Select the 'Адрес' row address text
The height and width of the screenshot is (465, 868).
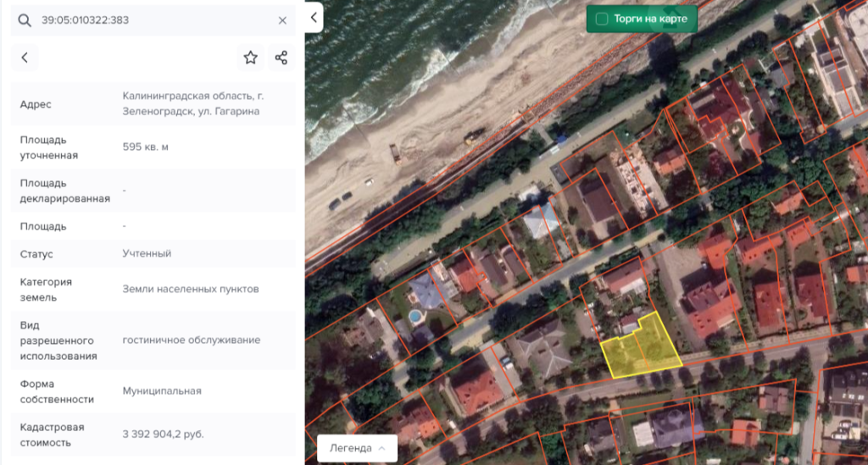pyautogui.click(x=192, y=103)
